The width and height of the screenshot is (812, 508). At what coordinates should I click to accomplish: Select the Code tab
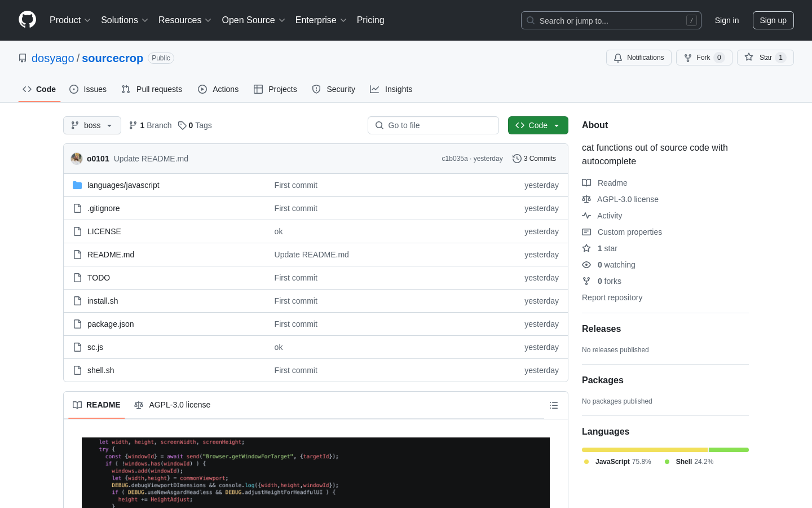(39, 89)
